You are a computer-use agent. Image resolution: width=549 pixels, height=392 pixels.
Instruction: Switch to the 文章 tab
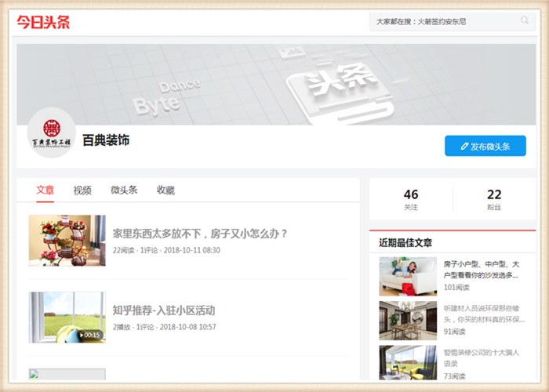[x=45, y=190]
